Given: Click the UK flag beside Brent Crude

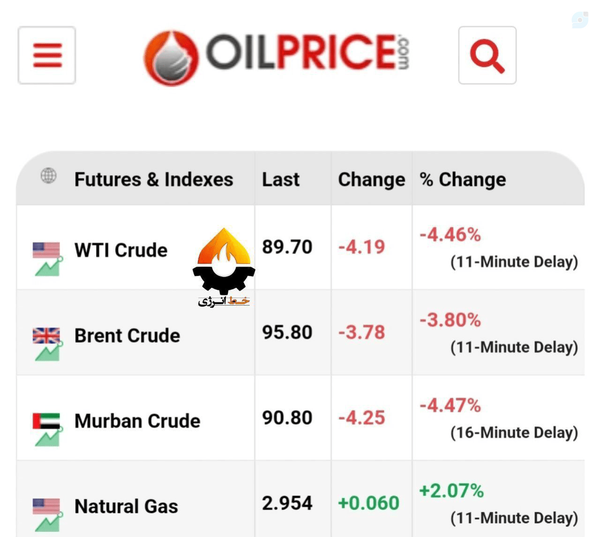Looking at the screenshot, I should 46,336.
